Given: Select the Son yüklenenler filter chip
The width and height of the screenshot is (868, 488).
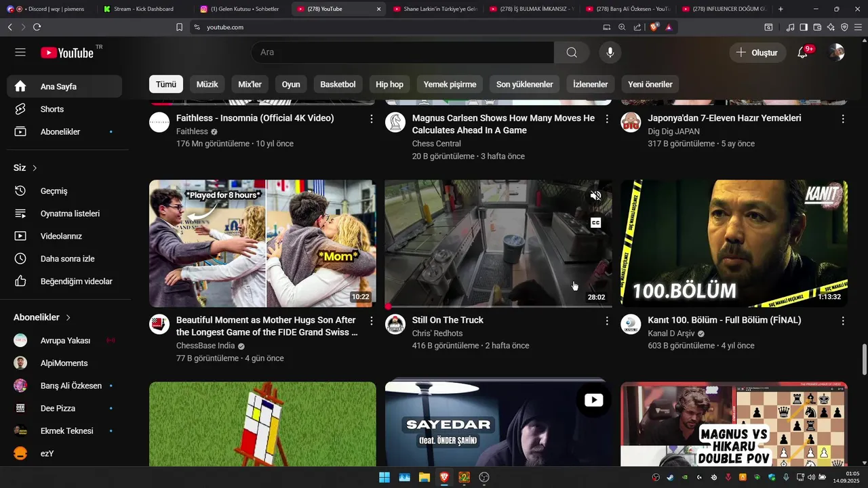Looking at the screenshot, I should (524, 84).
